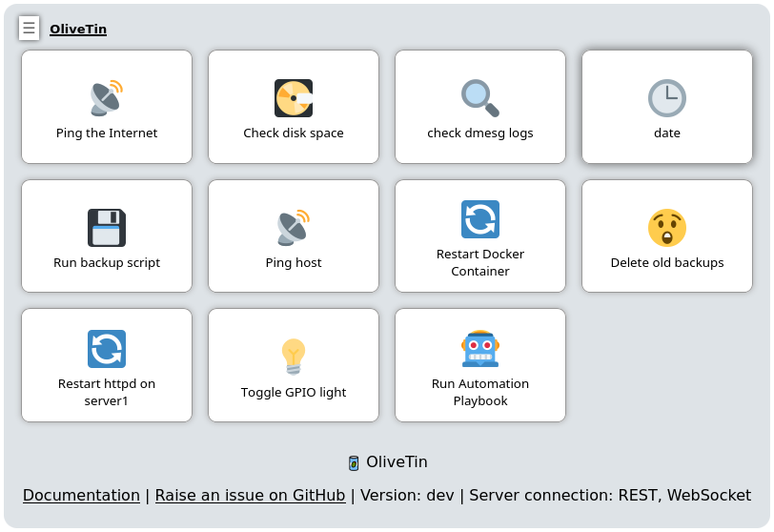Click the robot icon for Automation Playbook
Screen dimensions: 774x532
[x=480, y=349]
